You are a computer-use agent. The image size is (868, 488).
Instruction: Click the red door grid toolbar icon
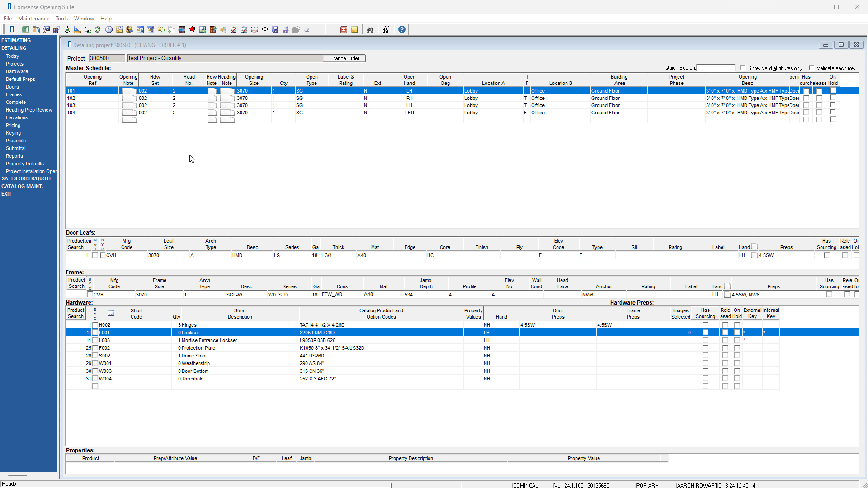pyautogui.click(x=213, y=29)
